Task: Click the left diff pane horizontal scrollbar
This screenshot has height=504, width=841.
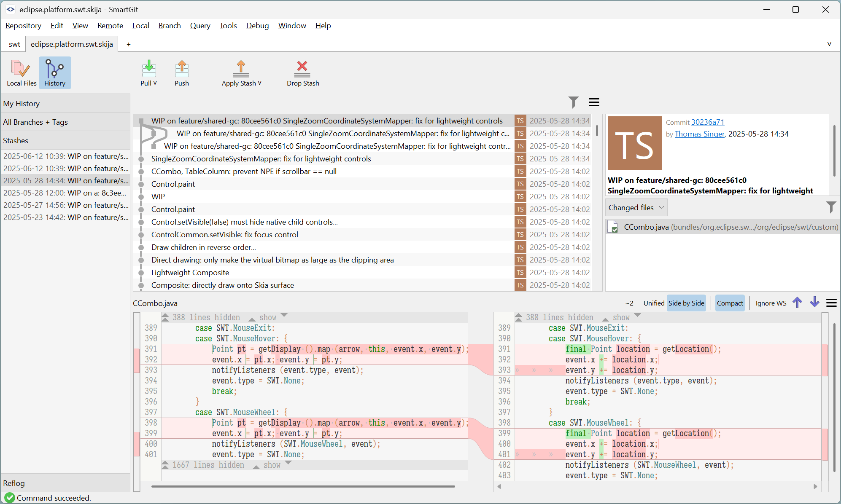Action: tap(303, 487)
